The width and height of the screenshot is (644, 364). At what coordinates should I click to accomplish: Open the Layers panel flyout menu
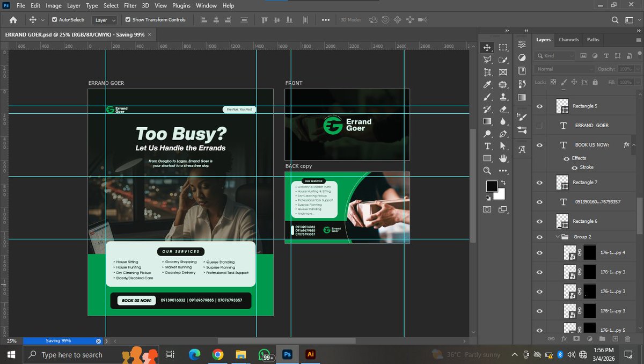(x=638, y=40)
